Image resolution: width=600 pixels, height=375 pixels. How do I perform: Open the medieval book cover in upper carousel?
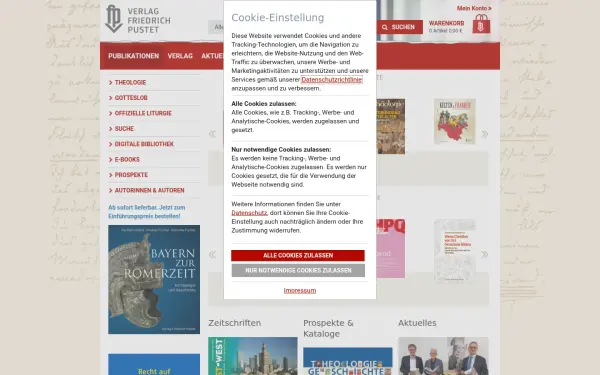click(391, 126)
